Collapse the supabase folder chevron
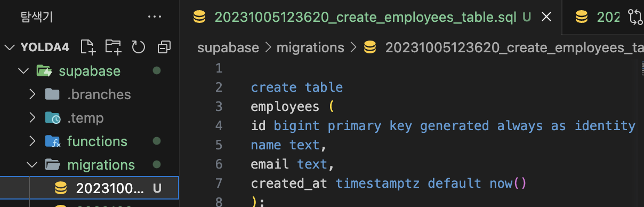 (22, 71)
